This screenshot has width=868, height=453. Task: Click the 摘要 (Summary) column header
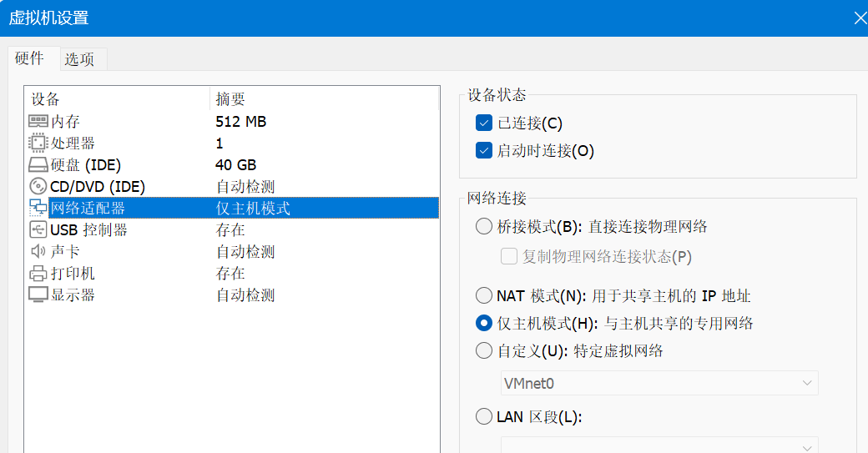tap(230, 99)
